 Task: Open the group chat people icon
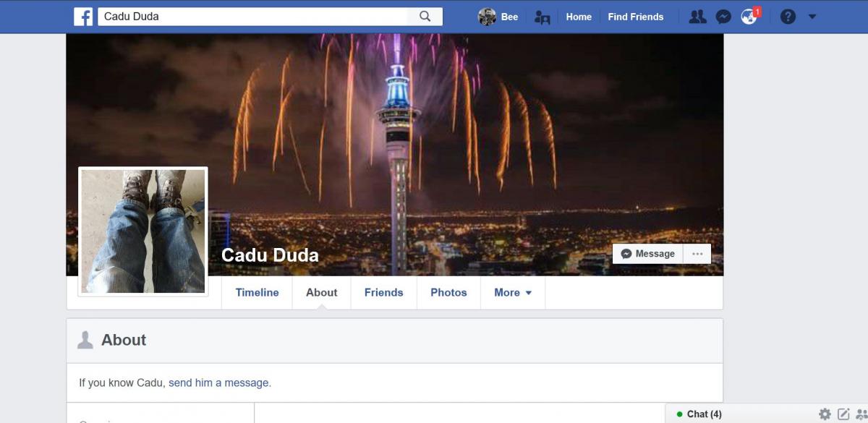(861, 414)
